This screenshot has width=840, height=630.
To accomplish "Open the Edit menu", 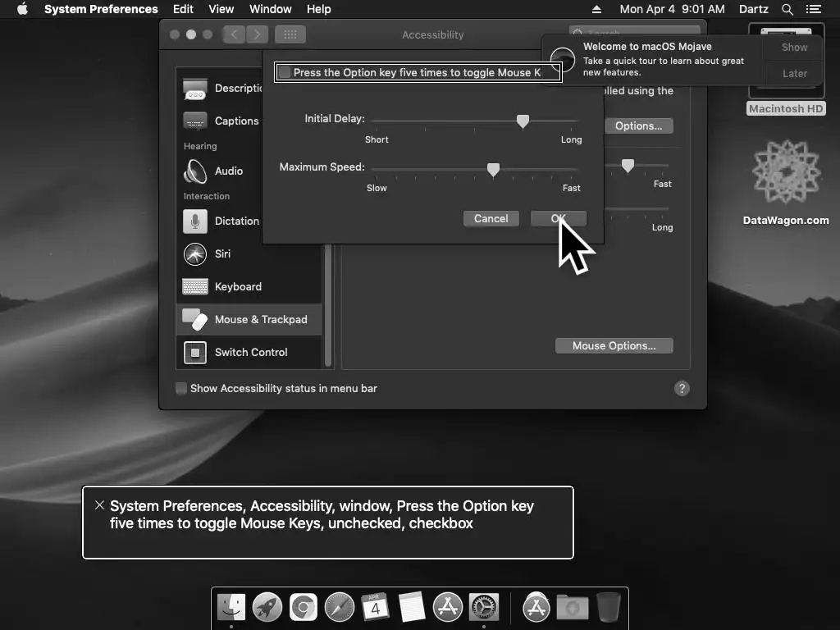I will pyautogui.click(x=183, y=9).
